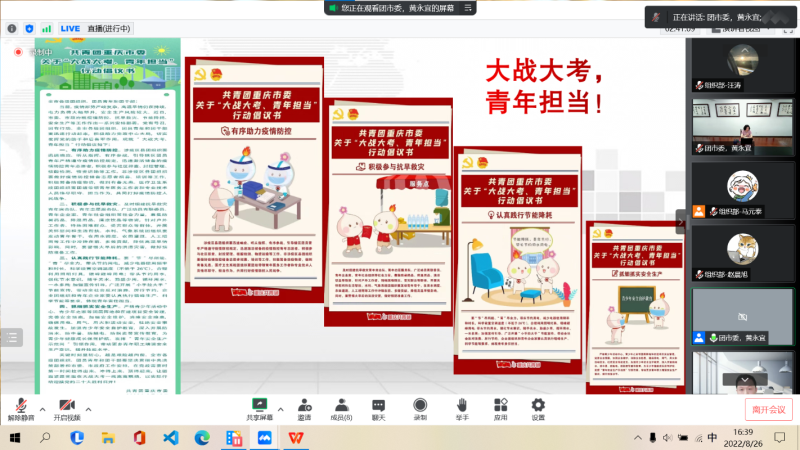The width and height of the screenshot is (800, 450).
Task: Open Windows notification center
Action: [x=780, y=437]
